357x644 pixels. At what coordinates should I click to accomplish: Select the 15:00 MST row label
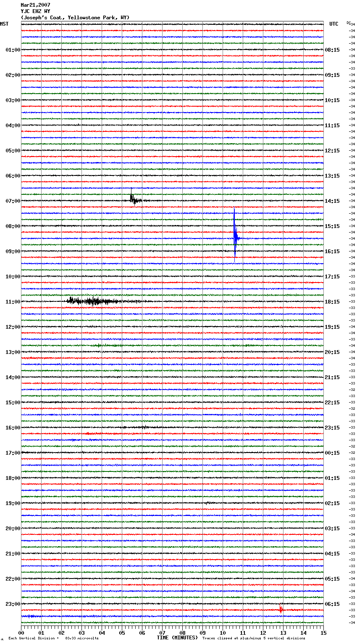(13, 403)
